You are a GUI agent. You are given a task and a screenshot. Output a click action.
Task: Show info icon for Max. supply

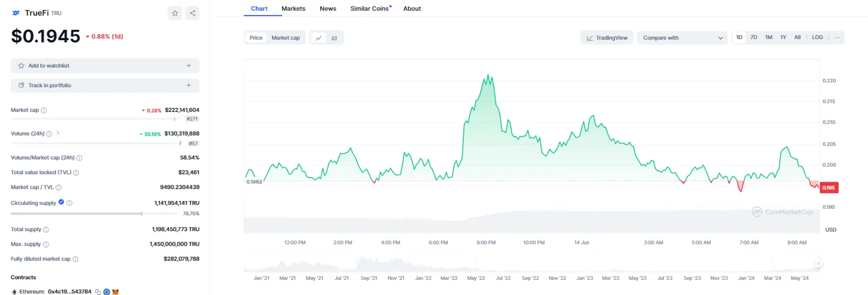(x=46, y=245)
